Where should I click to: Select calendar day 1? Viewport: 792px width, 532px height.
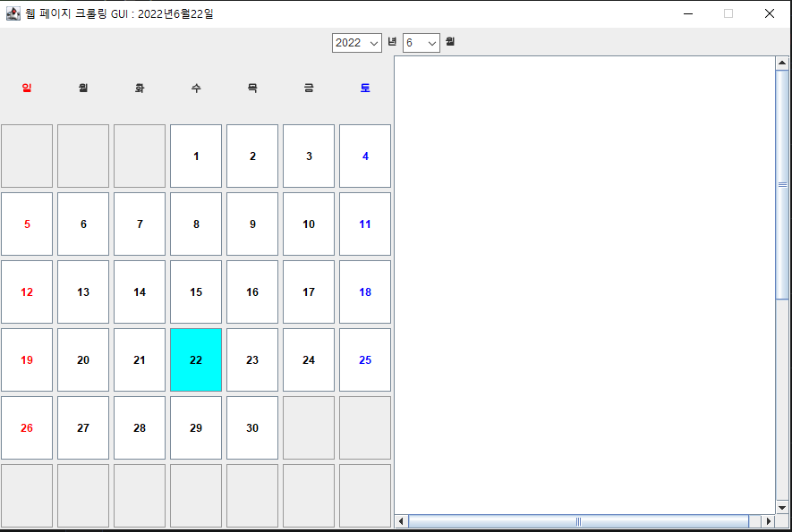196,156
